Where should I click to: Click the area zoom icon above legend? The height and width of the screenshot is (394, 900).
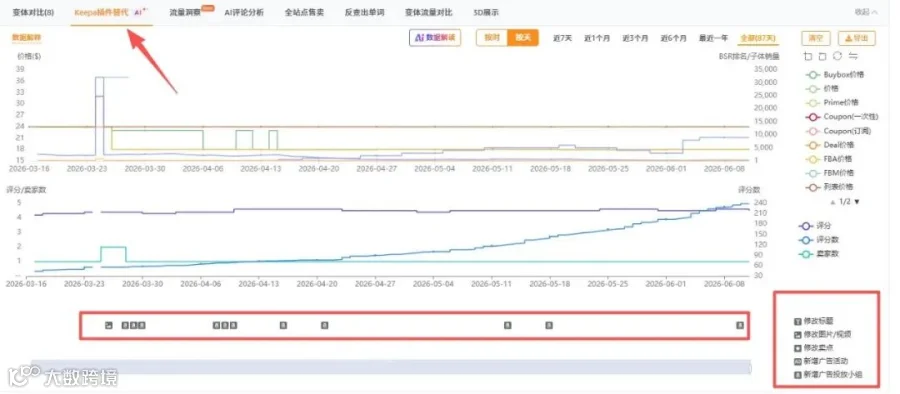[x=809, y=56]
